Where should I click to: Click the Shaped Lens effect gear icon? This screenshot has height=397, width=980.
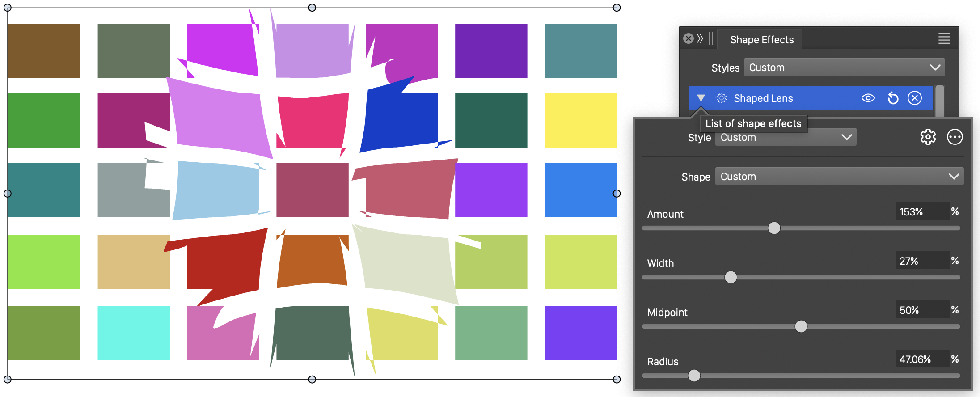pyautogui.click(x=721, y=98)
